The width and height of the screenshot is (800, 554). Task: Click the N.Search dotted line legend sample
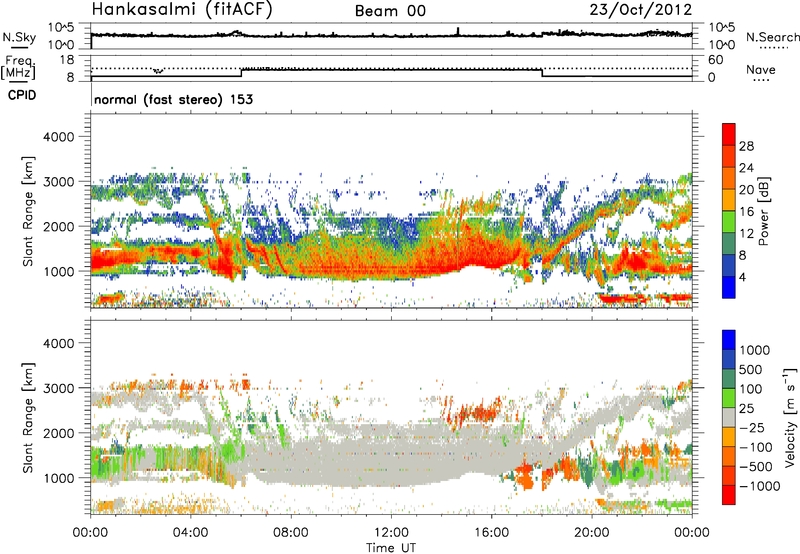pyautogui.click(x=773, y=48)
